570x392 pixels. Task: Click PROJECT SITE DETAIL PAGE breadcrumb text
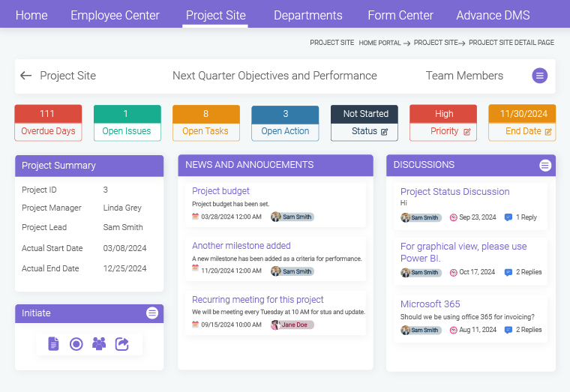(511, 43)
